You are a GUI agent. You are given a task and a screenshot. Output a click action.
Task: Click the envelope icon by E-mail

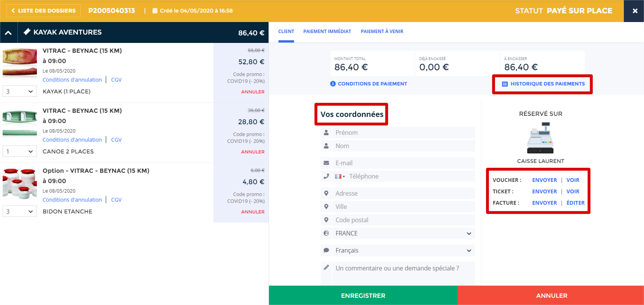[x=326, y=163]
